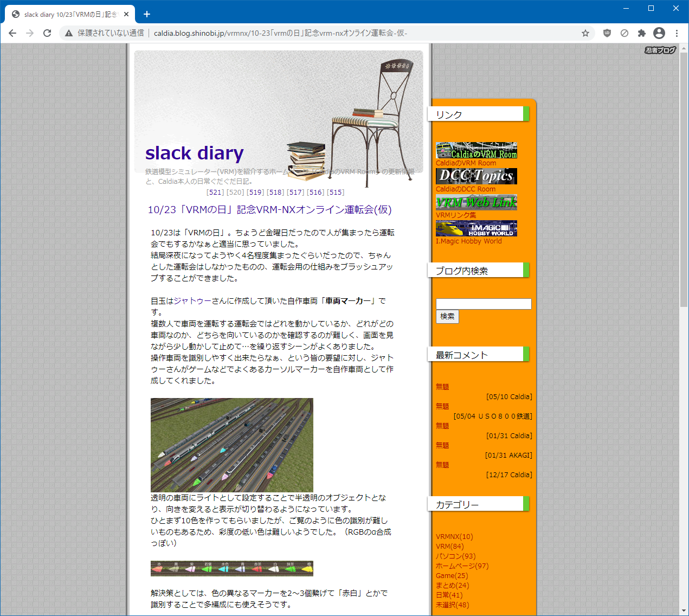Open the 無題 comment dated 01/31 Caldia
The image size is (689, 616).
tap(442, 426)
